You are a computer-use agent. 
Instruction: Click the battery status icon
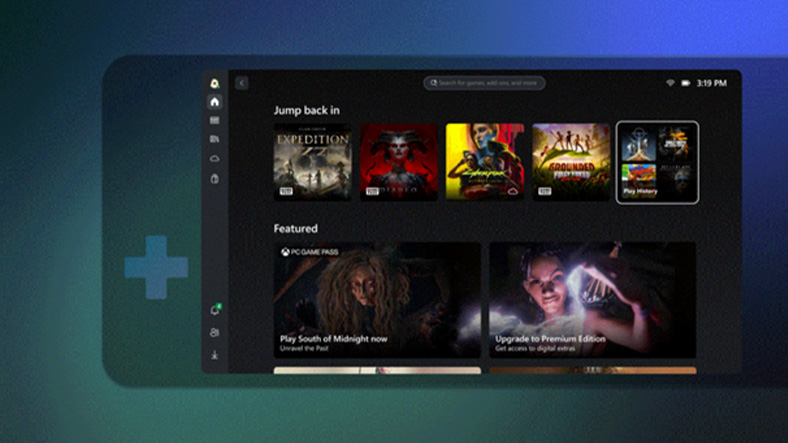point(686,83)
